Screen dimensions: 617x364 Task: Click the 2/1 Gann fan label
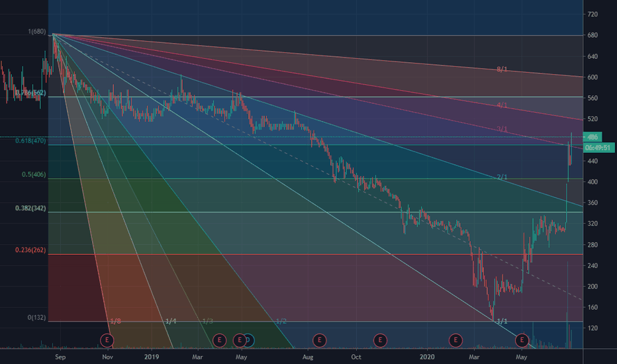tap(502, 177)
